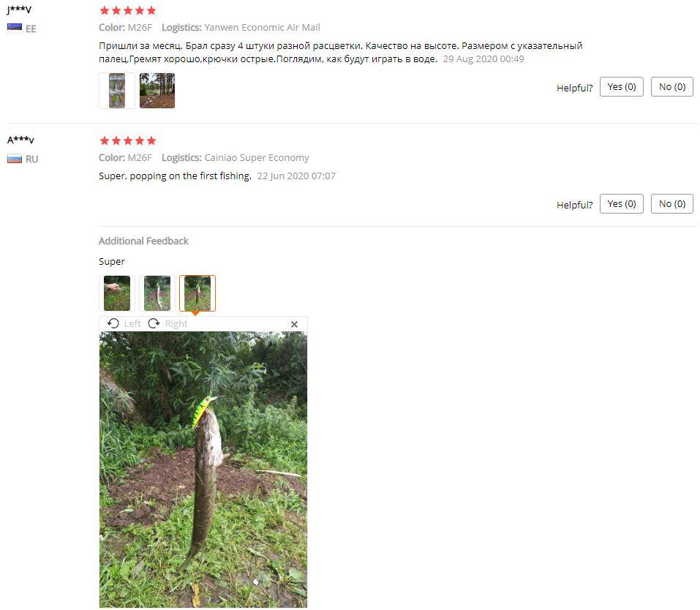Open the forest photo thumbnail in J***v's review
Viewport: 700px width, 610px height.
click(157, 91)
